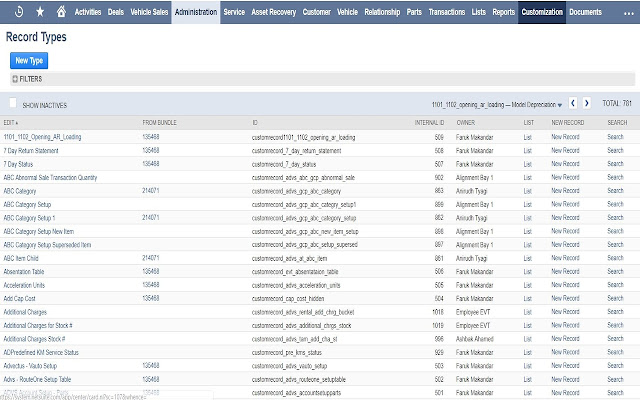
Task: Open the Add Cap Cost record type
Action: point(20,298)
